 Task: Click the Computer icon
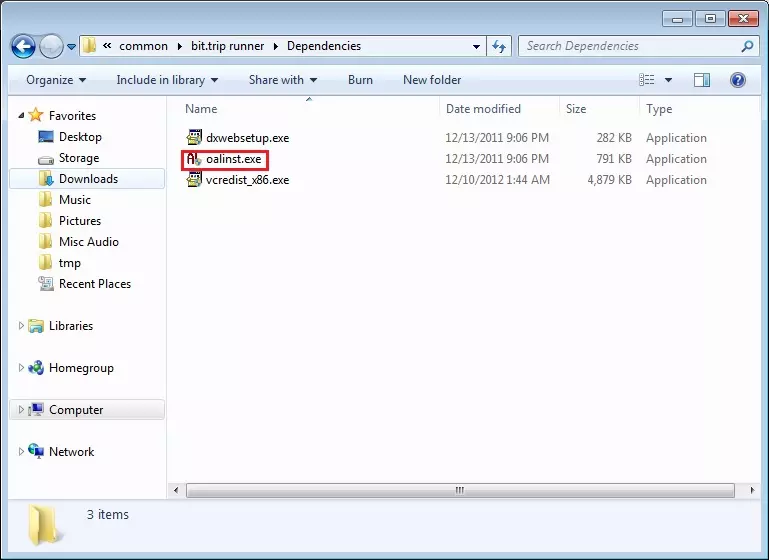[36, 409]
